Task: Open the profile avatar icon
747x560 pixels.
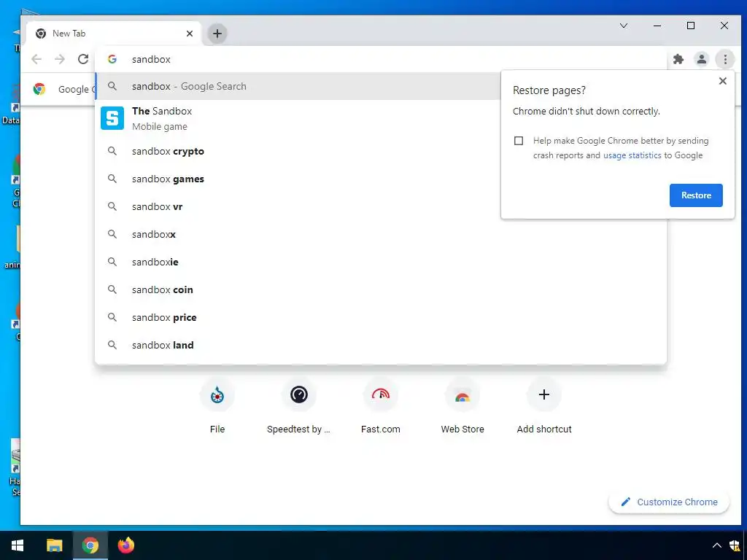Action: point(702,59)
